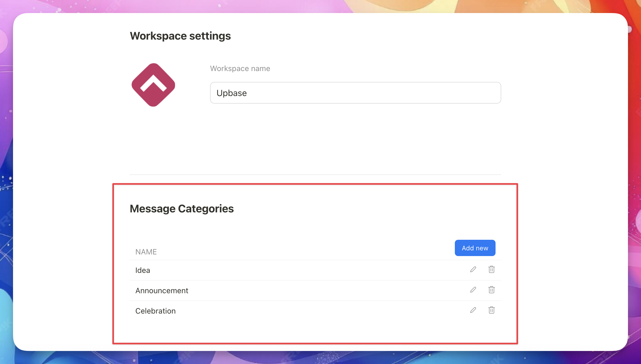Click the trash icon beside Announcement
641x364 pixels.
(491, 290)
